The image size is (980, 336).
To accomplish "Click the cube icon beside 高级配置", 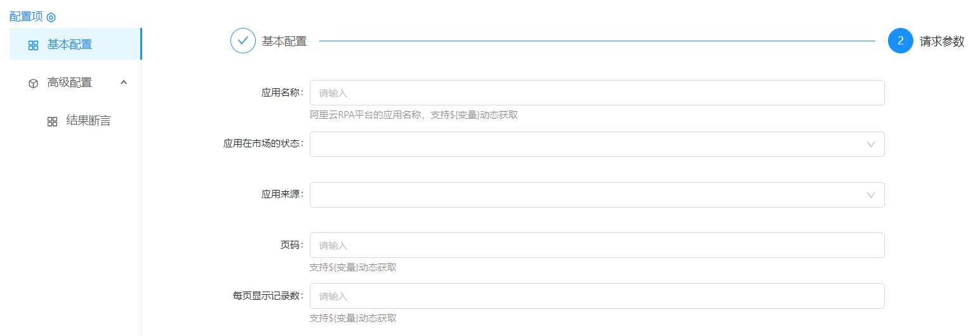I will pos(34,83).
